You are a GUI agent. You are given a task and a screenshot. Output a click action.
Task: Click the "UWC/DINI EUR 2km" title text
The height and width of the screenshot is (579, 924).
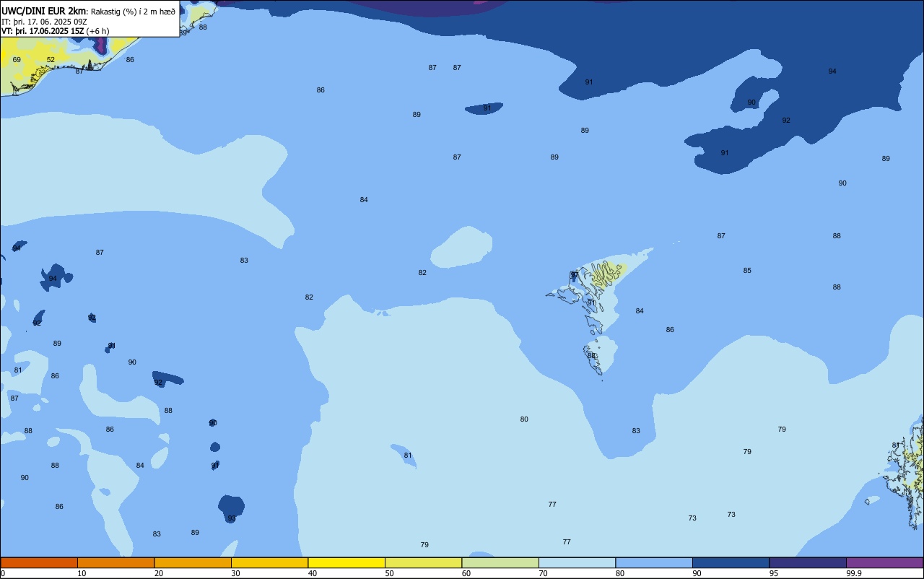43,11
